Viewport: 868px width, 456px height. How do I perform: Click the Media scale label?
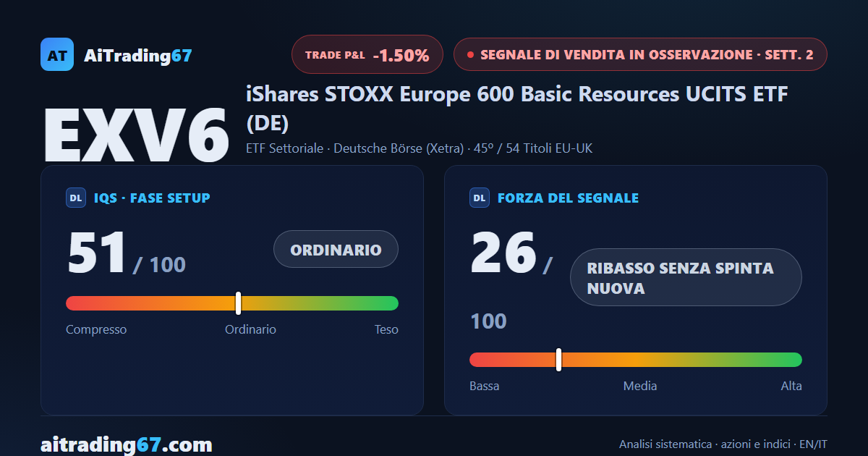pos(640,386)
